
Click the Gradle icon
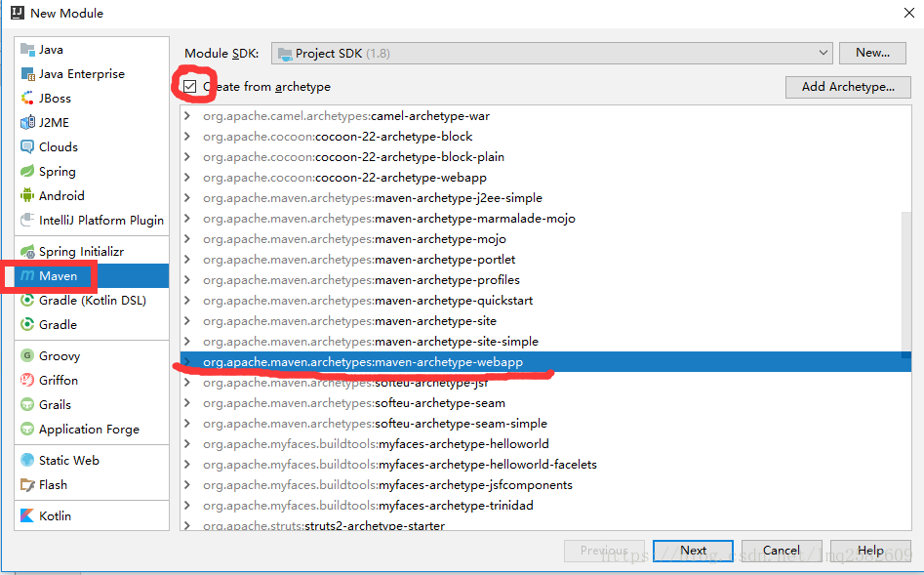click(27, 324)
